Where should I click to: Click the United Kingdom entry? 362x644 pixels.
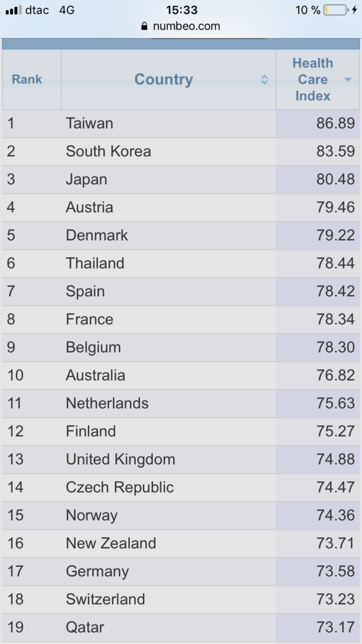(120, 460)
